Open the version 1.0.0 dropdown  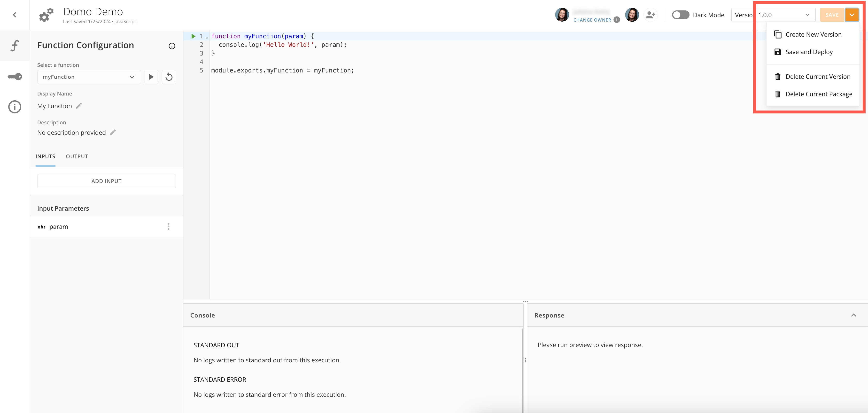807,15
